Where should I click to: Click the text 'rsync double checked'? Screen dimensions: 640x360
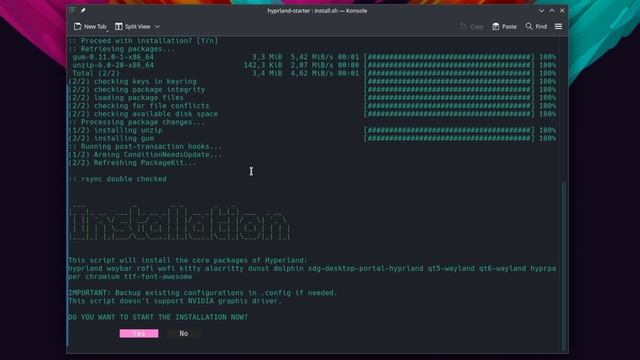tap(124, 179)
